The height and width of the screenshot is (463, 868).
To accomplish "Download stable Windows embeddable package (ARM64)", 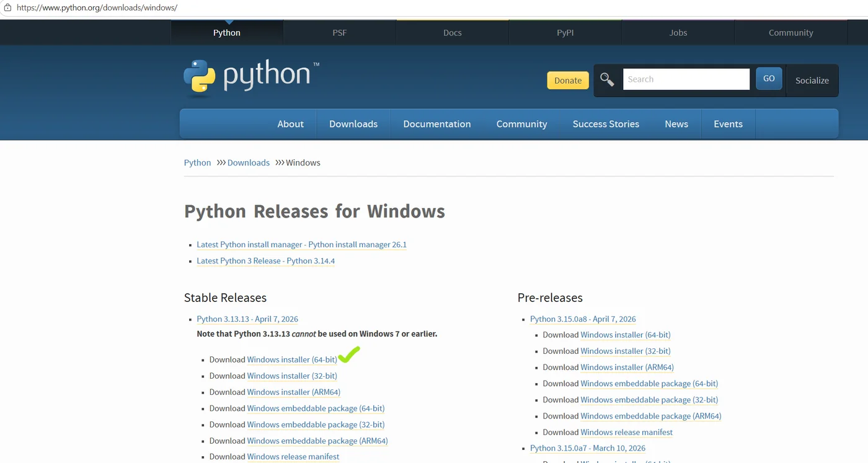I will 317,441.
